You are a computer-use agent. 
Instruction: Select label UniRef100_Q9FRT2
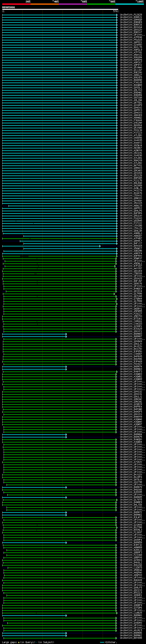(x=131, y=65)
